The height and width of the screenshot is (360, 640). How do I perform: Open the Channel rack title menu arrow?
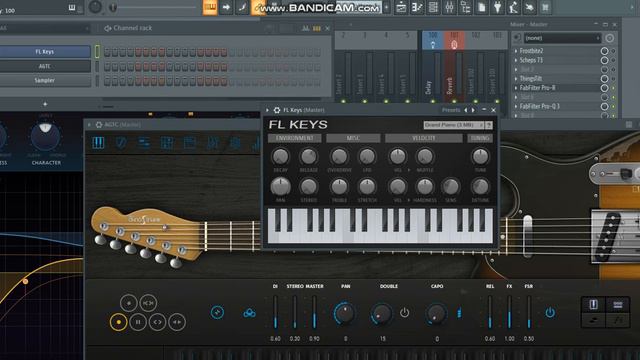click(x=107, y=28)
